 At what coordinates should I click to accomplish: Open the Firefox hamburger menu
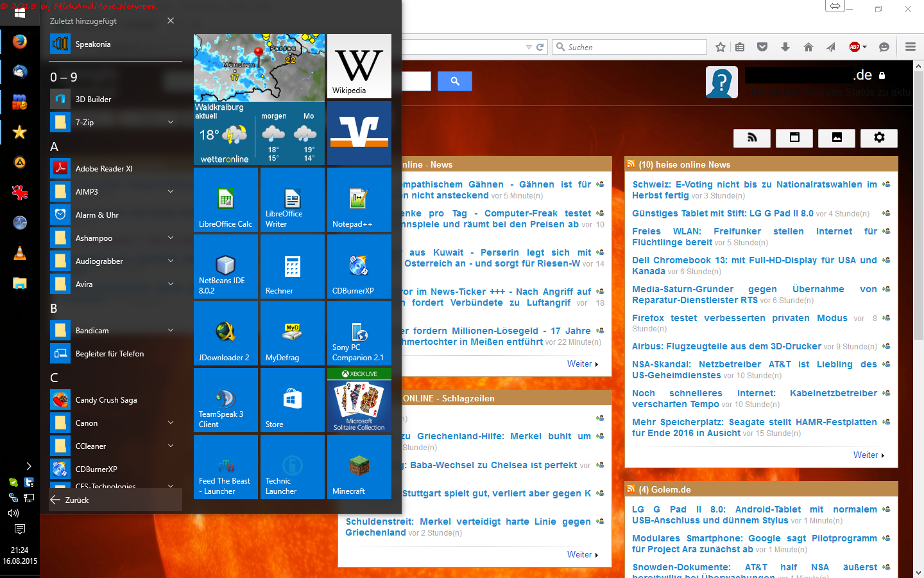(x=910, y=47)
